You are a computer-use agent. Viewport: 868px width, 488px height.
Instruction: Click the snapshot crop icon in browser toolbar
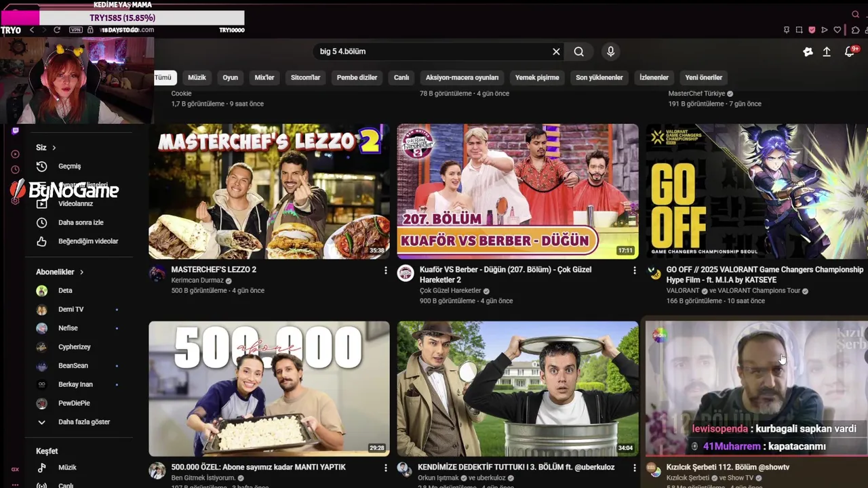coord(799,30)
